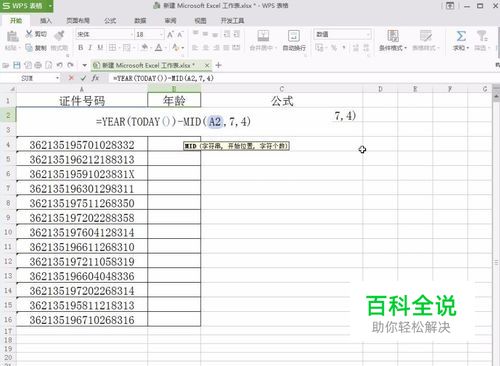Image resolution: width=500 pixels, height=366 pixels.
Task: Click the Wrap Text (自动换行) icon
Action: (294, 36)
